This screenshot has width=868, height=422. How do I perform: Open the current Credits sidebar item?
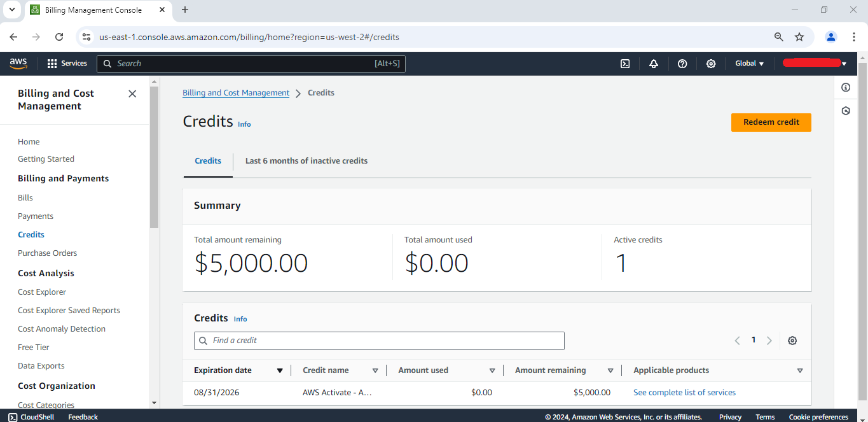tap(31, 235)
